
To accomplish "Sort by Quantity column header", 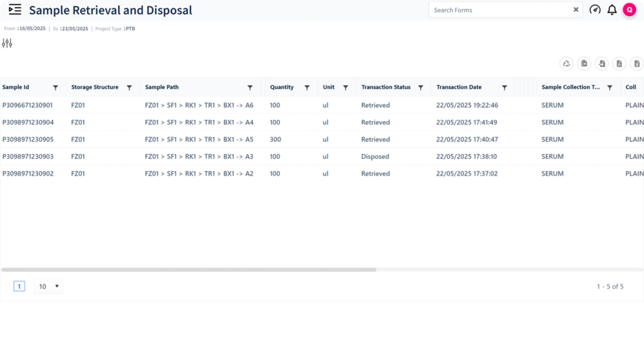I will pos(282,87).
